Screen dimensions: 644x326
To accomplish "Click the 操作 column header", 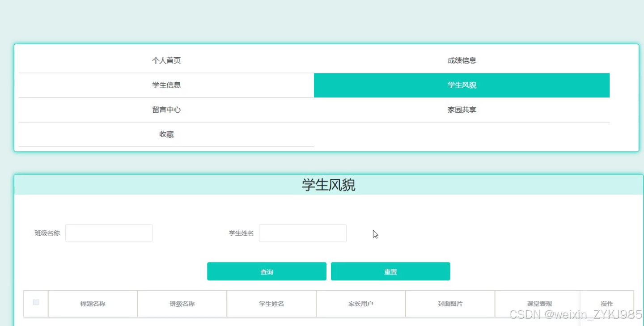I will pos(607,304).
